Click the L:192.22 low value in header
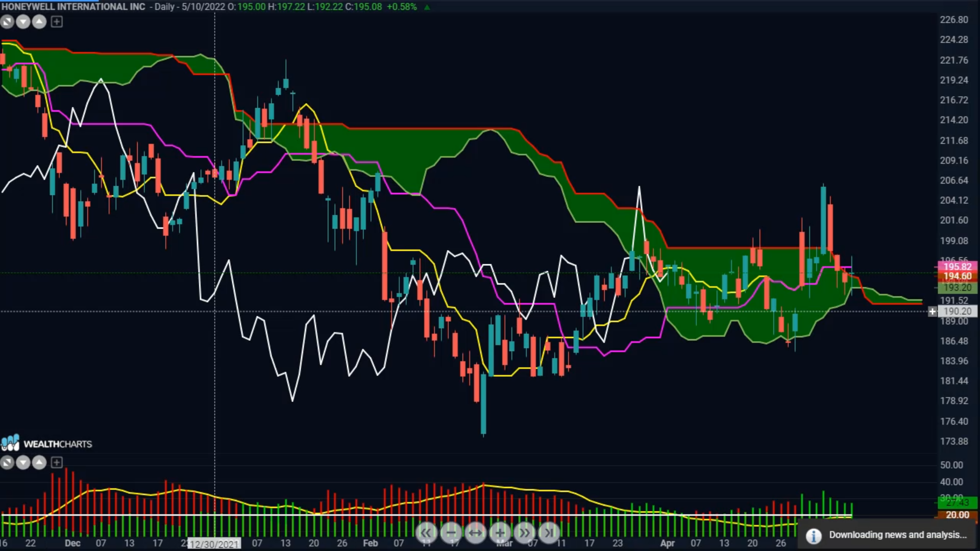980x551 pixels. coord(325,7)
